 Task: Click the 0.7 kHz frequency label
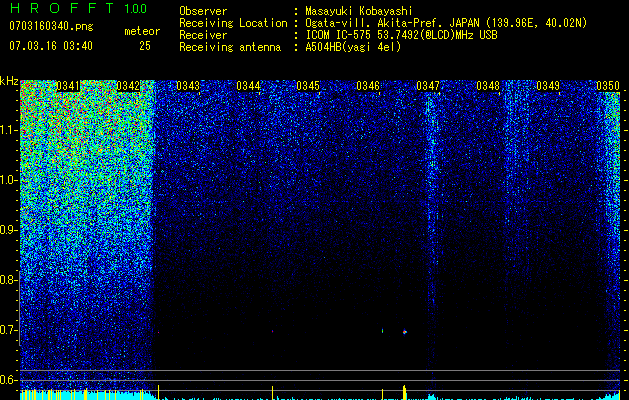(8, 330)
